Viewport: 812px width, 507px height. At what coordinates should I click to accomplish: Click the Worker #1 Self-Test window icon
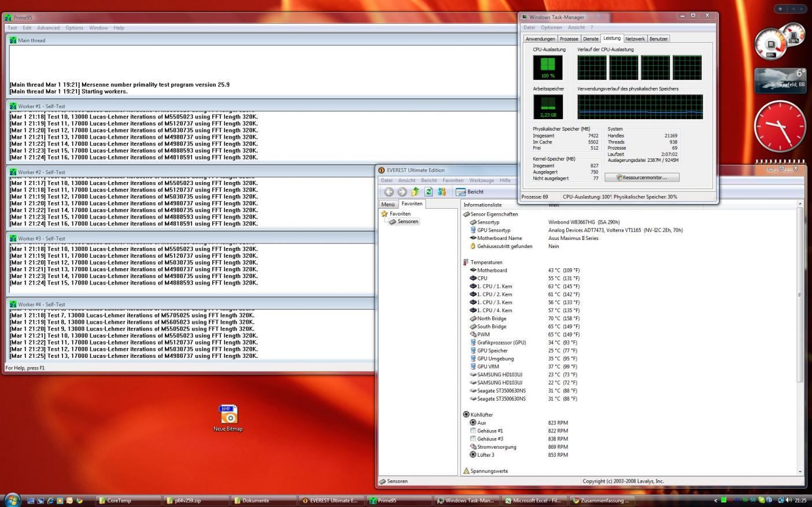click(x=13, y=106)
